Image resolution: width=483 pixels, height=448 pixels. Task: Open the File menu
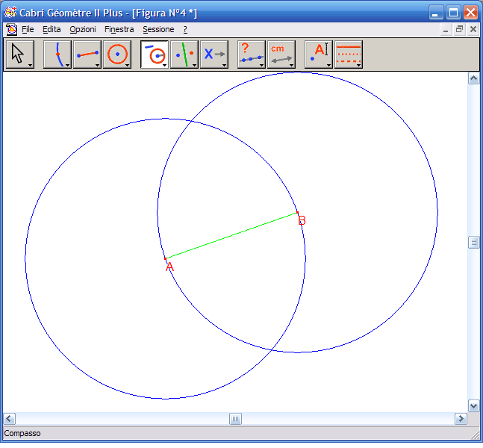(x=28, y=30)
